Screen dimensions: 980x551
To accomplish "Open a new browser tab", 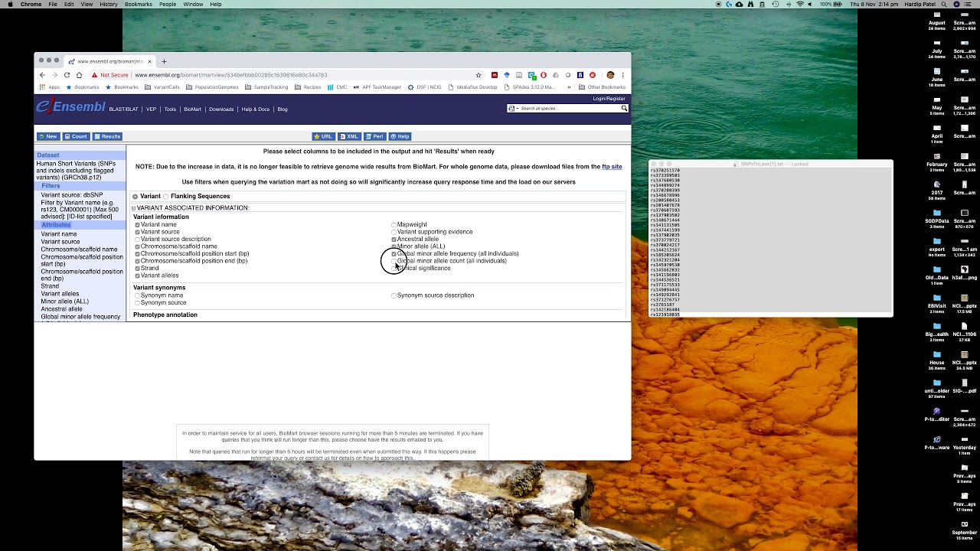I will point(164,61).
